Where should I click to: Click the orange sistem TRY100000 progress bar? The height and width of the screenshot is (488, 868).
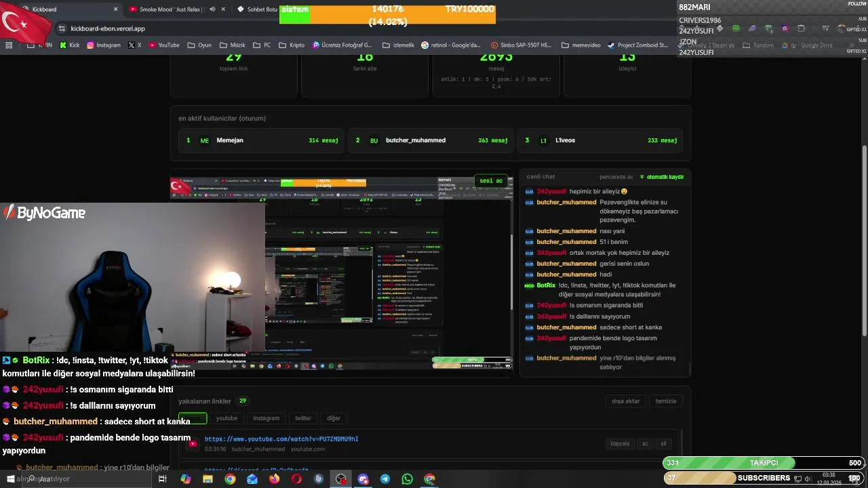(x=387, y=14)
